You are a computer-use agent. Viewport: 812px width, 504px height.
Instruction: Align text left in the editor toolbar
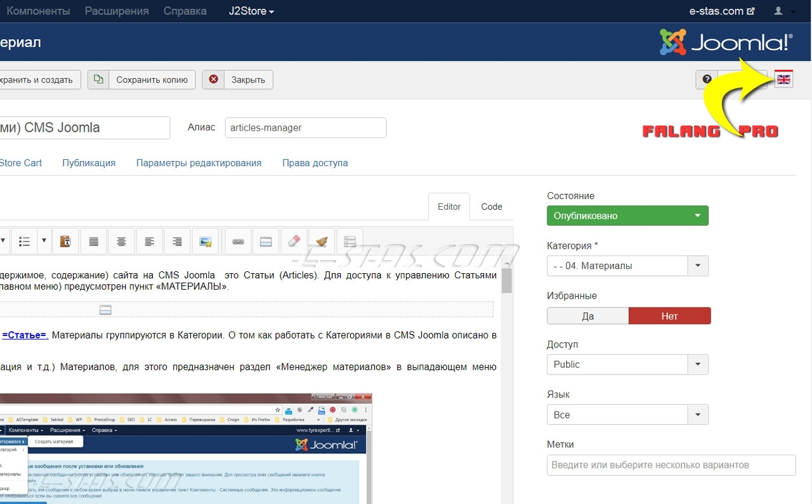coord(149,242)
